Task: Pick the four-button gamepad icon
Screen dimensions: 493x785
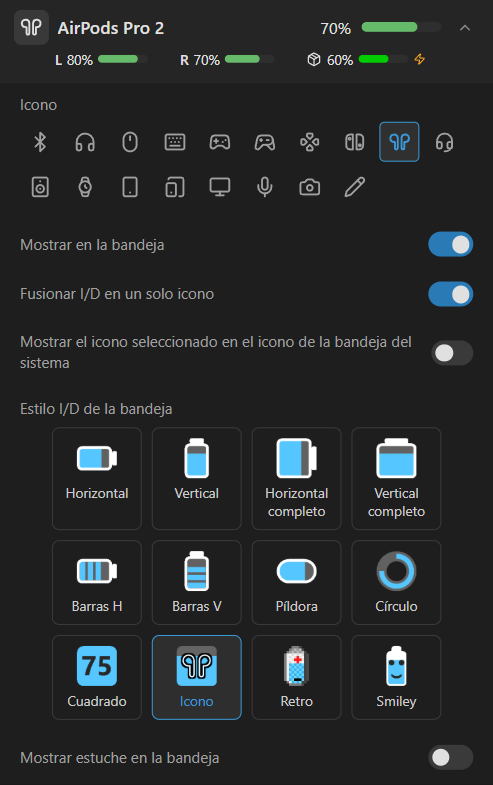Action: 310,142
